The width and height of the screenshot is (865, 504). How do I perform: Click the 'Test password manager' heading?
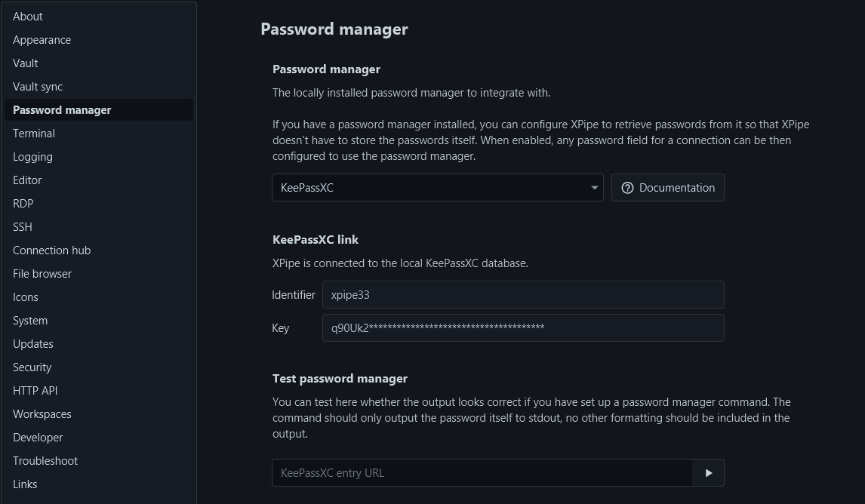tap(340, 379)
